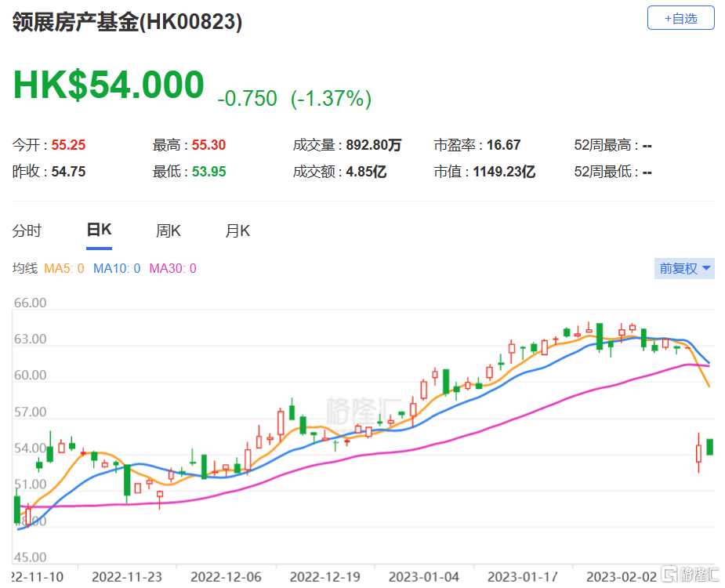Viewport: 725px width, 588px height.
Task: Add stock to watchlist with +自选 button
Action: pyautogui.click(x=680, y=18)
